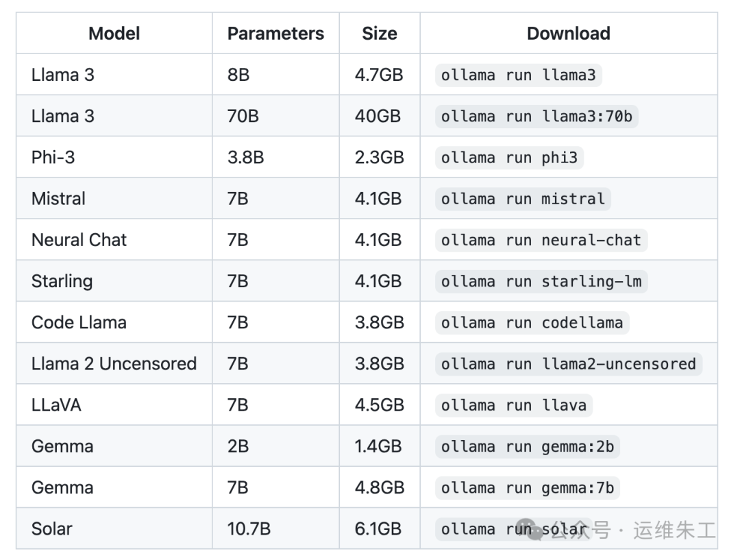Click the 4.5GB size cell
This screenshot has height=560, width=740.
point(380,405)
